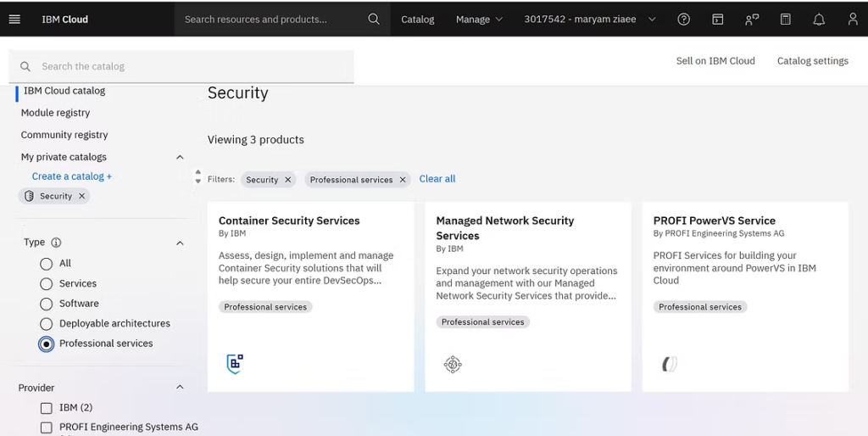The image size is (868, 436).
Task: Collapse the My private catalogs section
Action: [180, 157]
